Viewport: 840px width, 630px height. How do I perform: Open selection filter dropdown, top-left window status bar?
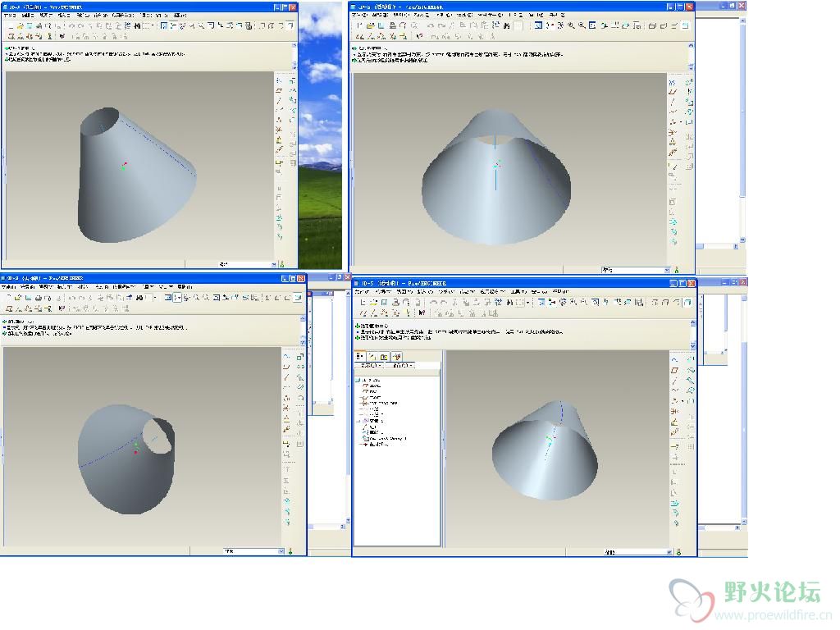(x=274, y=264)
